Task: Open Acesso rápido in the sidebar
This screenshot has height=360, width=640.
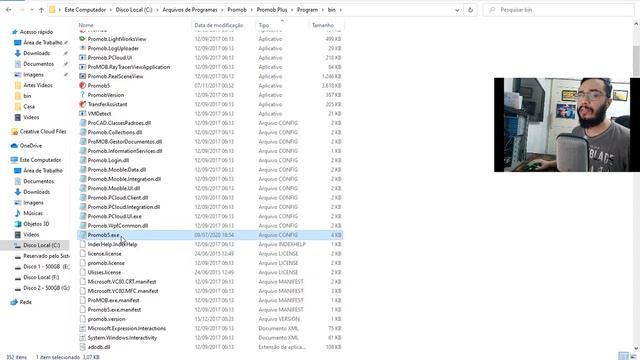Action: click(36, 32)
